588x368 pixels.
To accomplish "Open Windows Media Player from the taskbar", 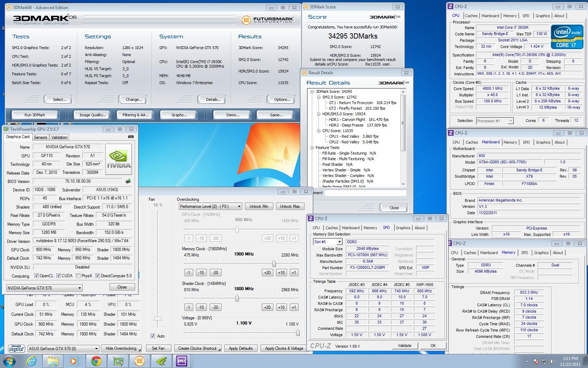I will pyautogui.click(x=74, y=361).
